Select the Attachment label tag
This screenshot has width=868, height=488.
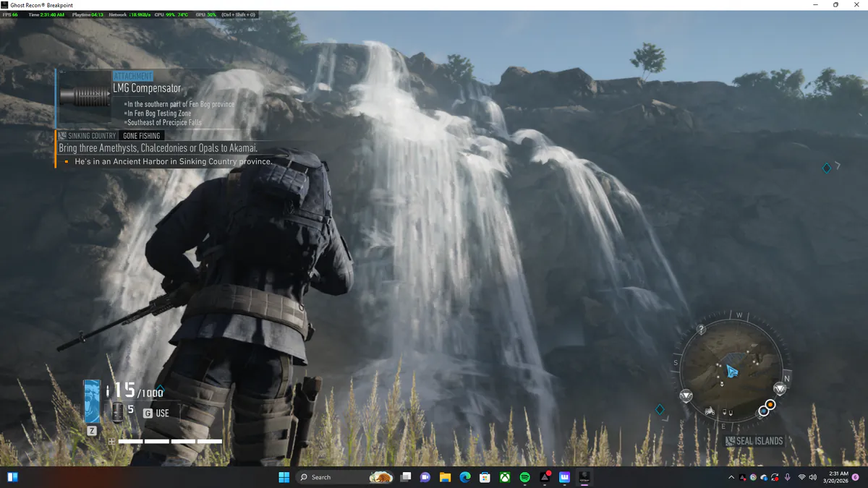133,76
